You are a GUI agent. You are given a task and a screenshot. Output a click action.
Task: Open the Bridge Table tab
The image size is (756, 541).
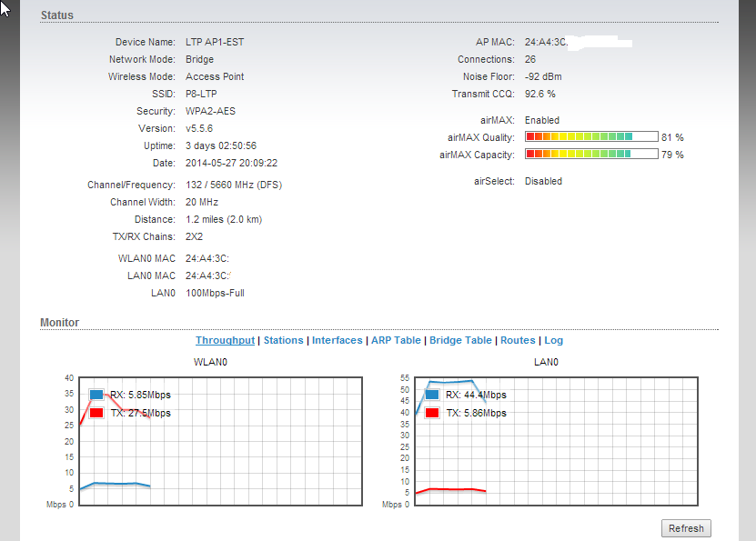tap(460, 340)
